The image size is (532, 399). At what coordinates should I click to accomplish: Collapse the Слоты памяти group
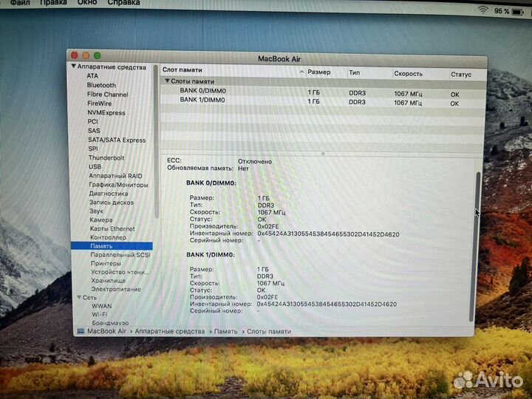tap(167, 81)
